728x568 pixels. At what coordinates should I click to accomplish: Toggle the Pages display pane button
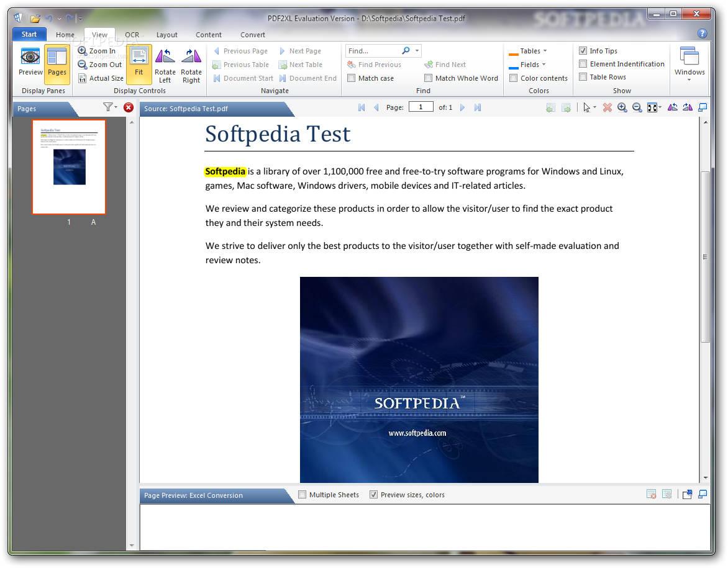[x=57, y=65]
